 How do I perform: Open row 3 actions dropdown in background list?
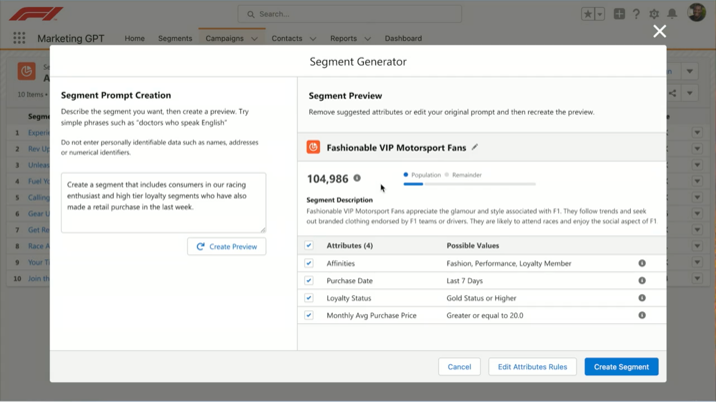point(697,165)
